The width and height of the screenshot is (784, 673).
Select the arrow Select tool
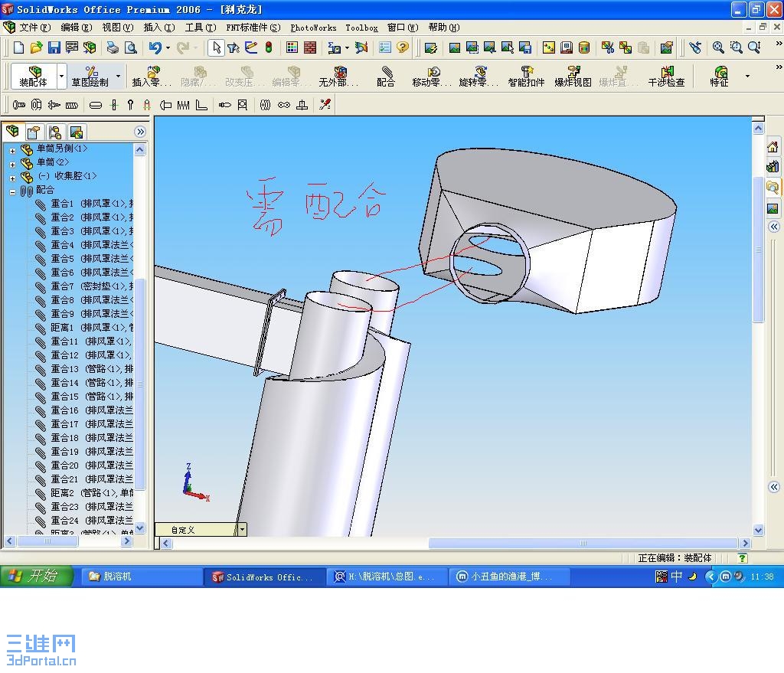point(216,47)
